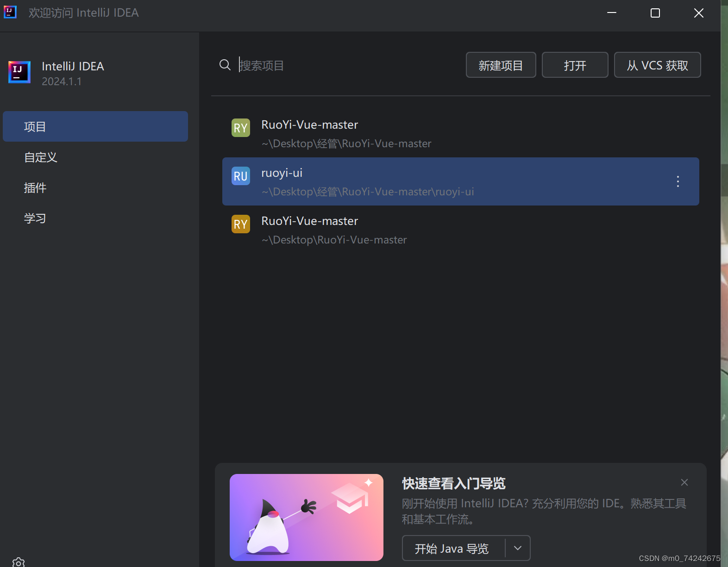Click the 快速查看入门导览 heading

[453, 483]
